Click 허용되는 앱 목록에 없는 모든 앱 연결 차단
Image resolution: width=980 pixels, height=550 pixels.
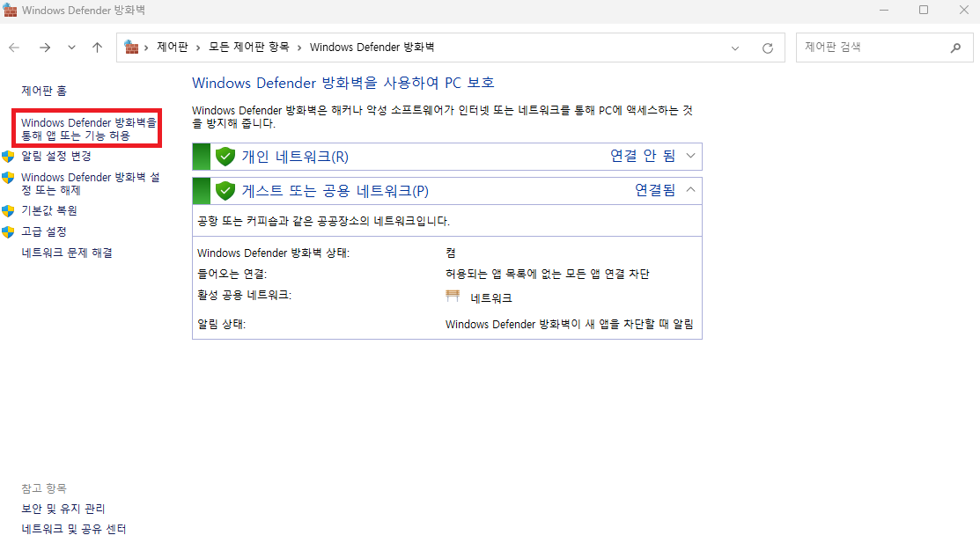pos(548,274)
